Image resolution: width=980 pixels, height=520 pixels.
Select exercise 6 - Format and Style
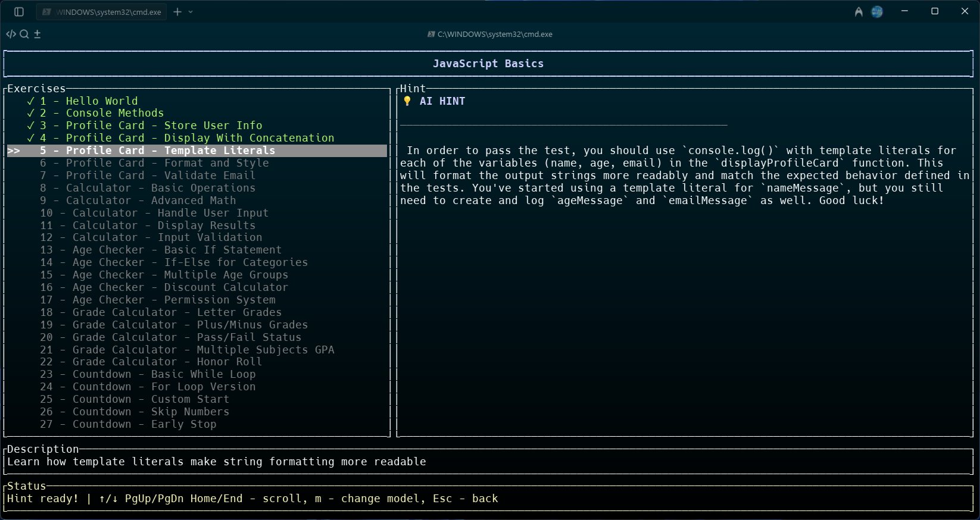[197, 163]
